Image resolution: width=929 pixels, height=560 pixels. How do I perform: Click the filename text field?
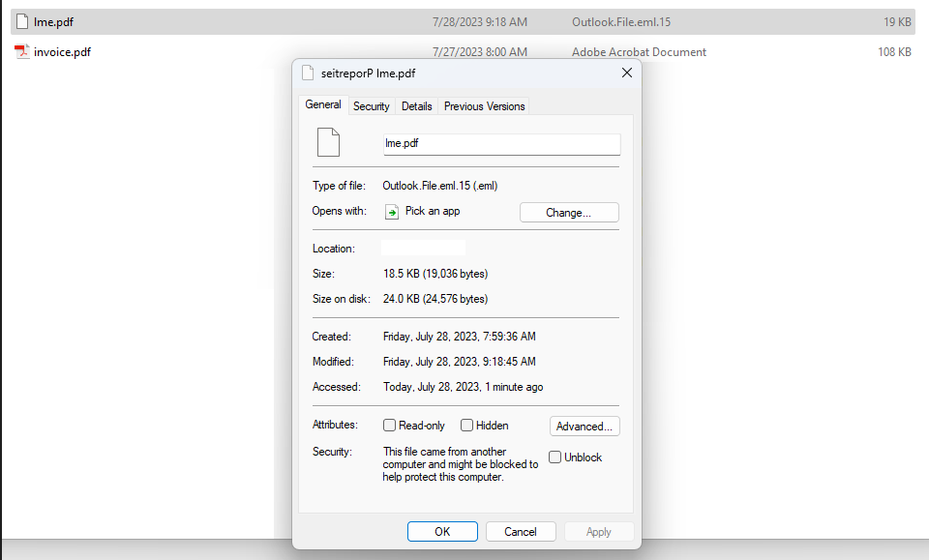point(501,144)
